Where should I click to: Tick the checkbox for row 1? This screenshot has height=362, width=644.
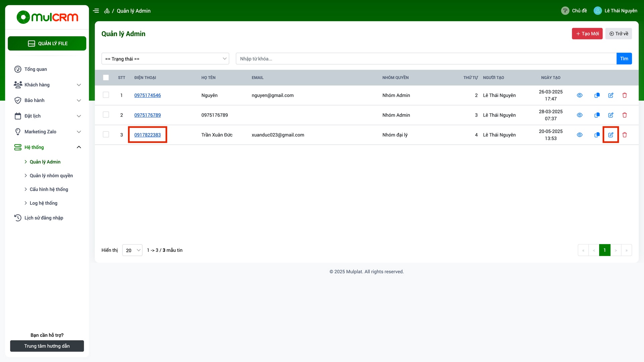[106, 95]
